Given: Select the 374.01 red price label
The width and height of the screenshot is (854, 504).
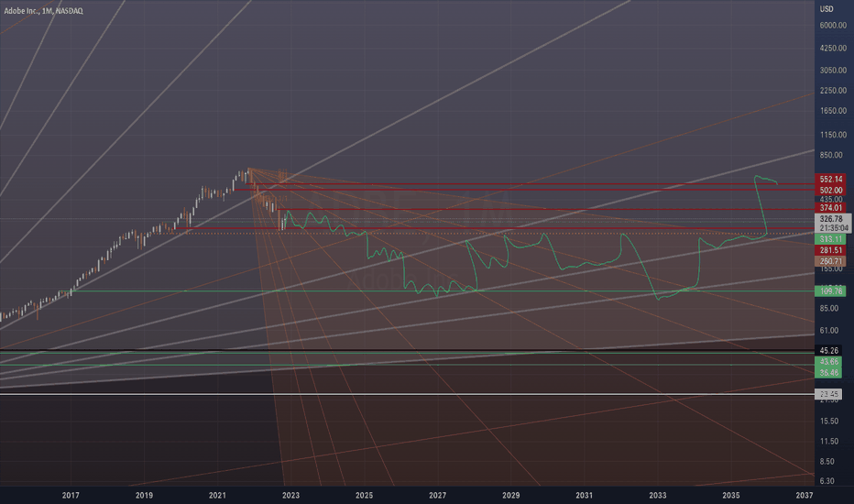Looking at the screenshot, I should point(830,208).
